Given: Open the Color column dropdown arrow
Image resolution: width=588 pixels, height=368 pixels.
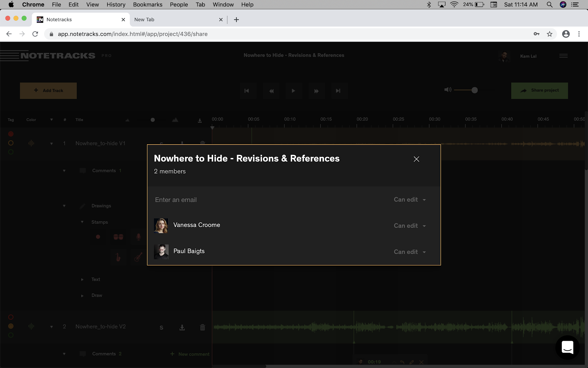Looking at the screenshot, I should (51, 120).
